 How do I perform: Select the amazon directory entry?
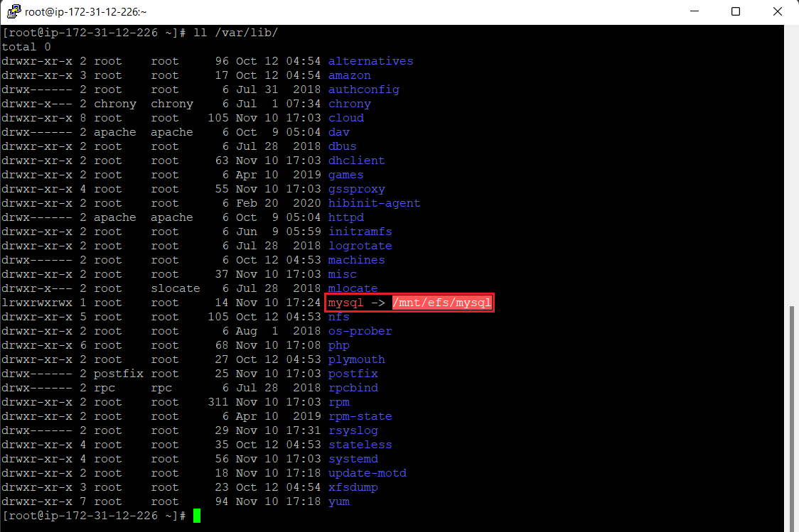(349, 75)
